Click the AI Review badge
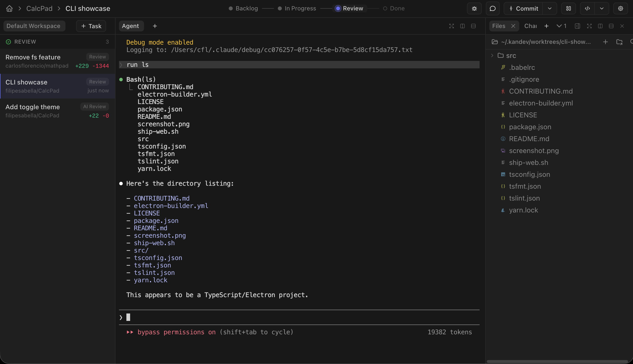The height and width of the screenshot is (364, 633). coord(94,106)
